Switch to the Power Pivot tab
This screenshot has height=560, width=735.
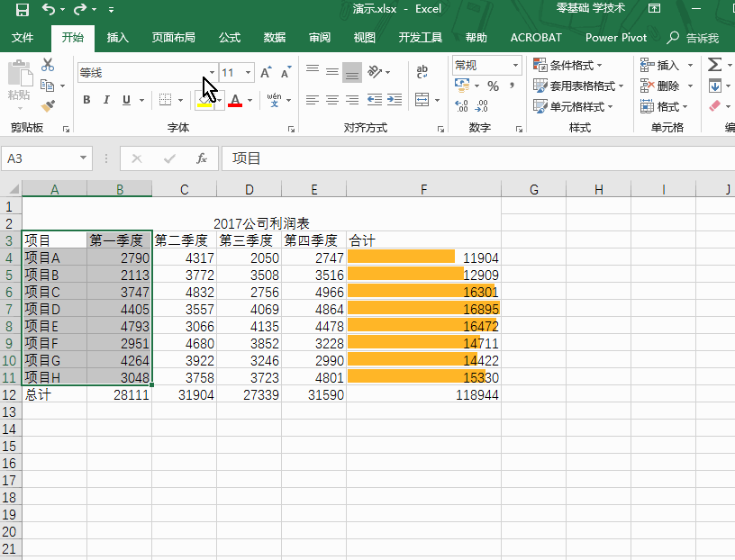[616, 38]
